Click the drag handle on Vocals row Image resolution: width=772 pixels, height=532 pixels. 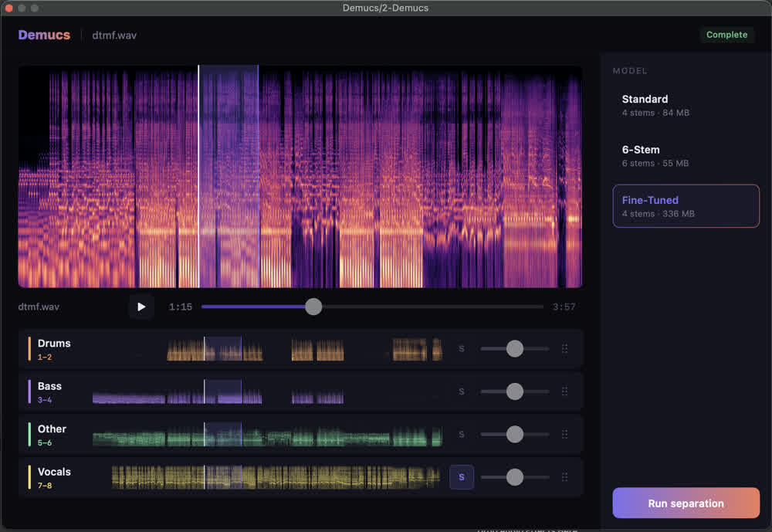(x=565, y=477)
